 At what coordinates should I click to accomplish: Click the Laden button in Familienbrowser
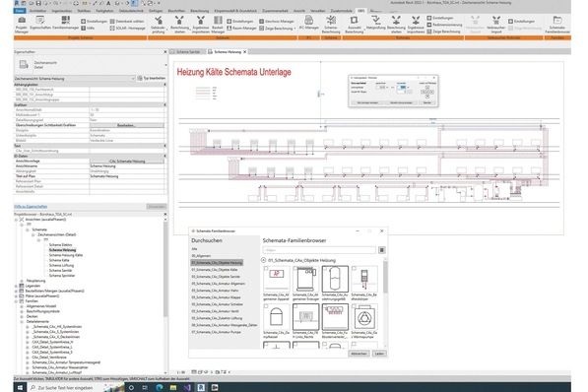coord(379,354)
